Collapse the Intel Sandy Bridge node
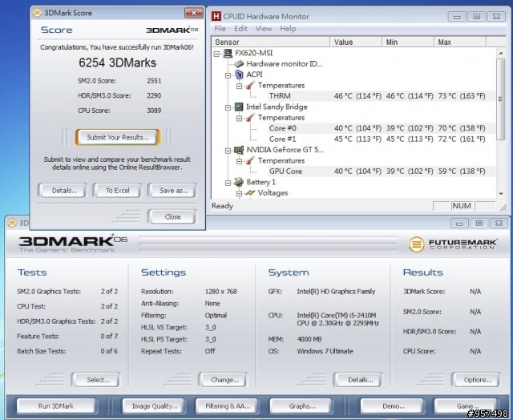Image resolution: width=513 pixels, height=420 pixels. tap(228, 107)
